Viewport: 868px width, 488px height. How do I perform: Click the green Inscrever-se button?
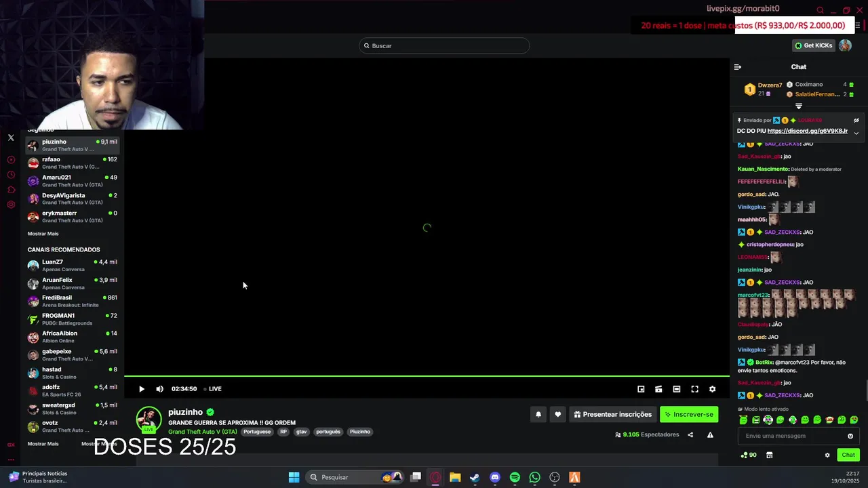click(x=689, y=414)
